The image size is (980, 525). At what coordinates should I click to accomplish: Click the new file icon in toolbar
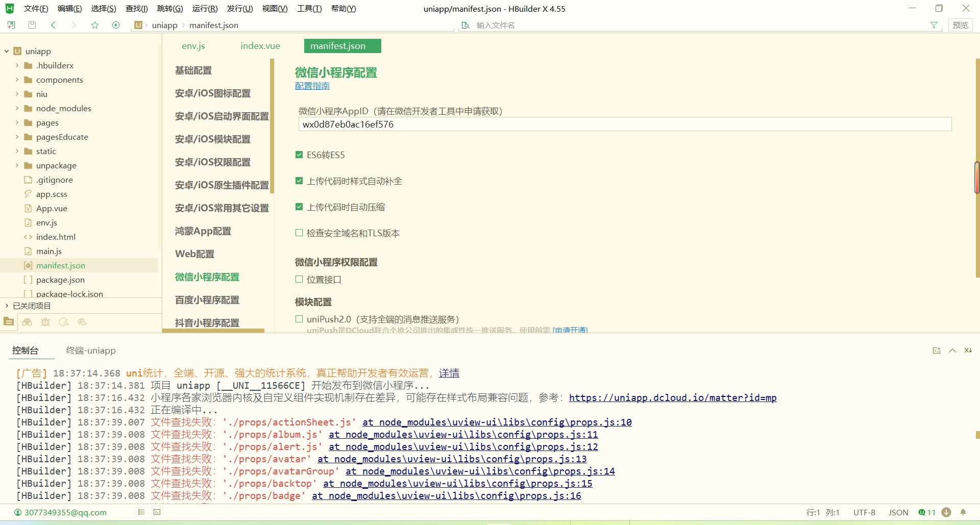[11, 25]
